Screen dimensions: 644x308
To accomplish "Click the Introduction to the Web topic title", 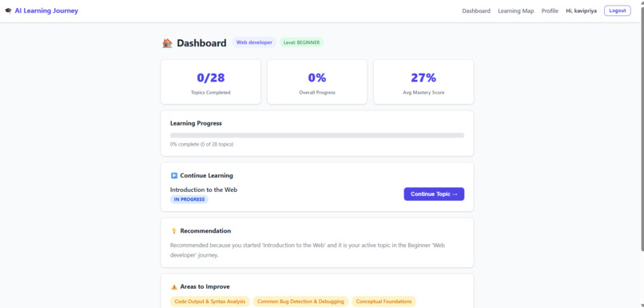I will point(204,190).
